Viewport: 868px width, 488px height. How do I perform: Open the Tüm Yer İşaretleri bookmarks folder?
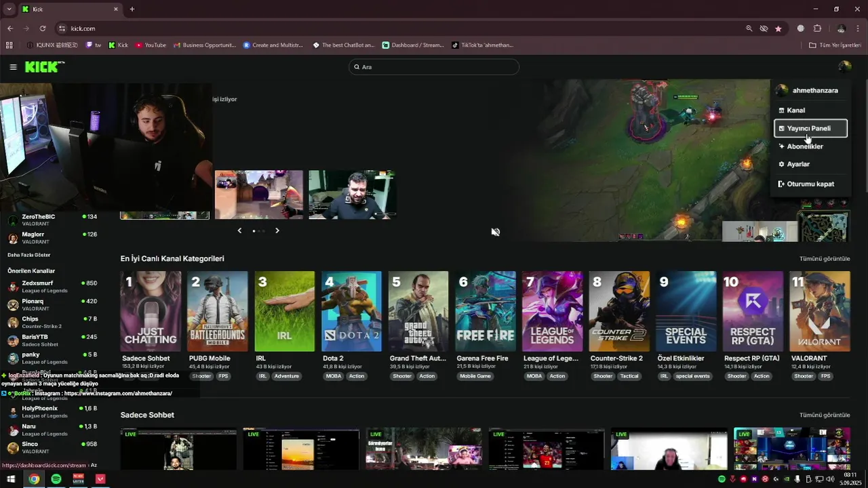click(x=835, y=45)
